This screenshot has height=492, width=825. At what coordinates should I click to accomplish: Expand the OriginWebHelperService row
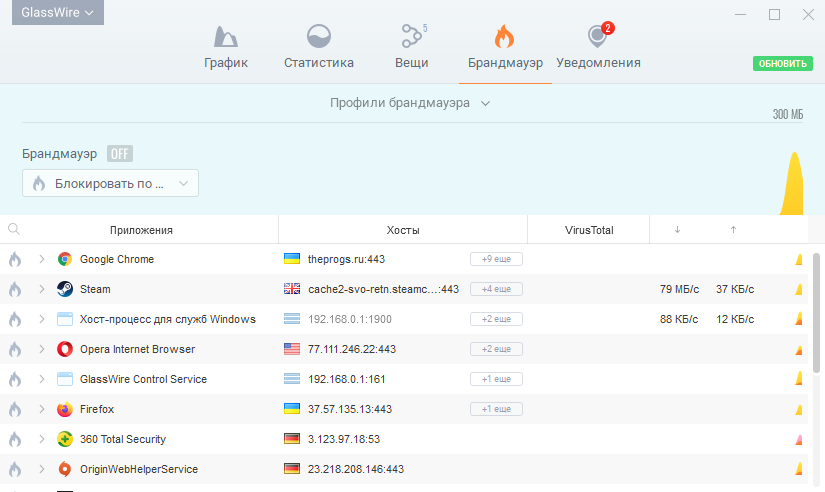pos(42,469)
